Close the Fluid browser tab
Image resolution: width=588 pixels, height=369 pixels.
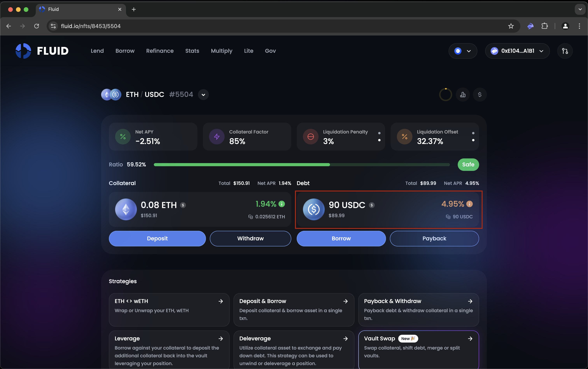(x=120, y=10)
